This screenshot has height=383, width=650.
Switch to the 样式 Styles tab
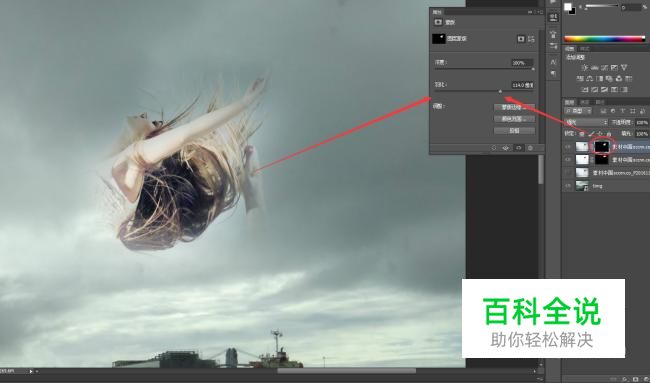[x=585, y=49]
